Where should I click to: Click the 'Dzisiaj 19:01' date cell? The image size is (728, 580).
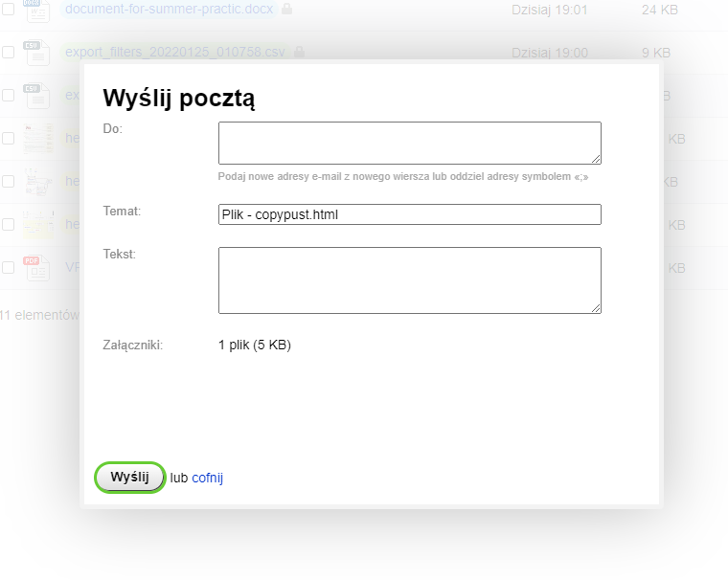tap(550, 10)
